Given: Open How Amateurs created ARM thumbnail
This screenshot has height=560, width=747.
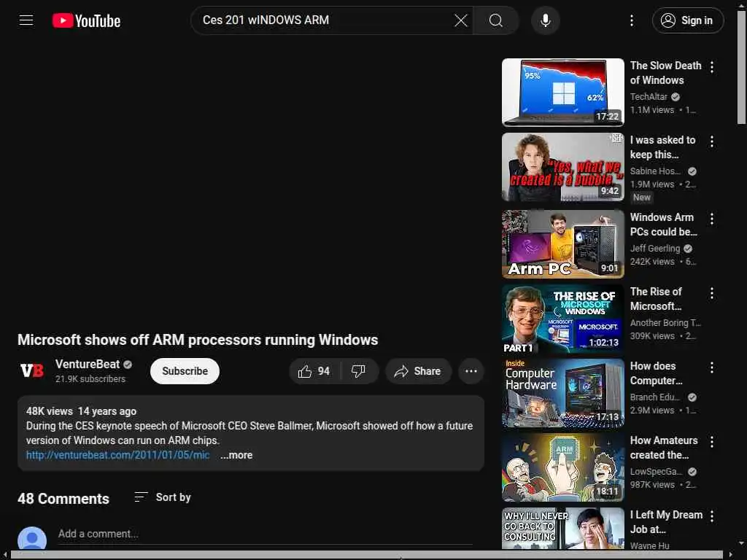Looking at the screenshot, I should (563, 467).
